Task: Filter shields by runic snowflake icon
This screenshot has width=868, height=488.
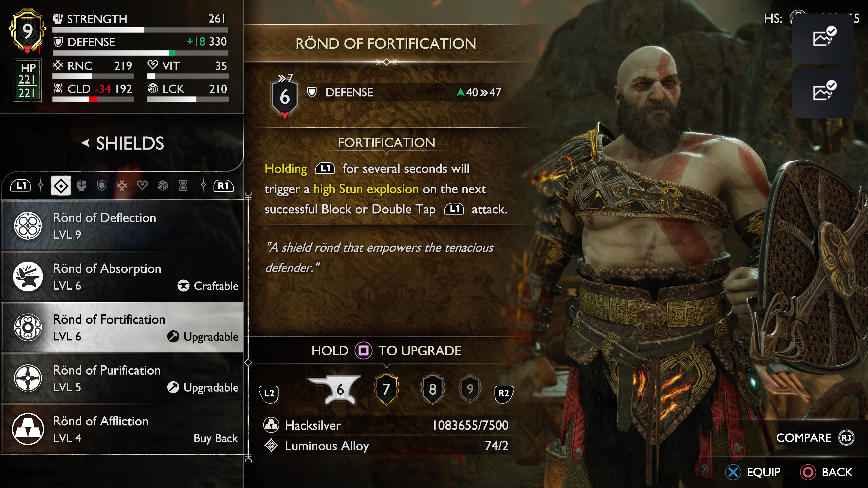Action: 122,185
